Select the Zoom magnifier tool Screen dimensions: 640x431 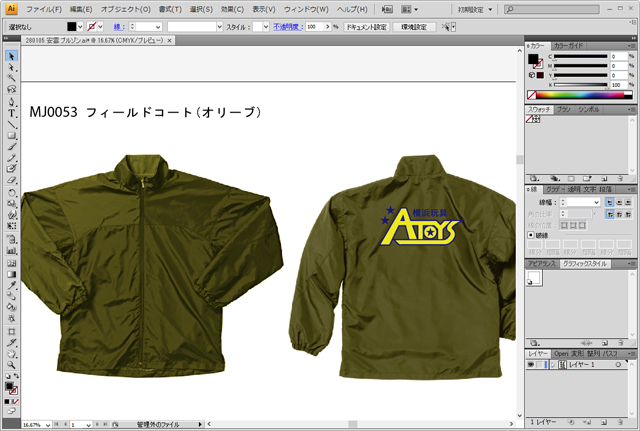pyautogui.click(x=11, y=366)
